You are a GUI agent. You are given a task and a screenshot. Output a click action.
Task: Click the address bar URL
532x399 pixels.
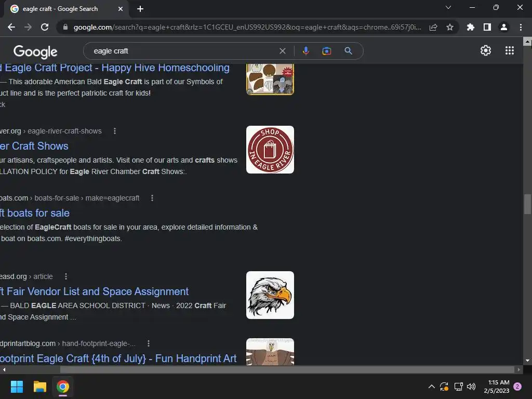click(247, 27)
